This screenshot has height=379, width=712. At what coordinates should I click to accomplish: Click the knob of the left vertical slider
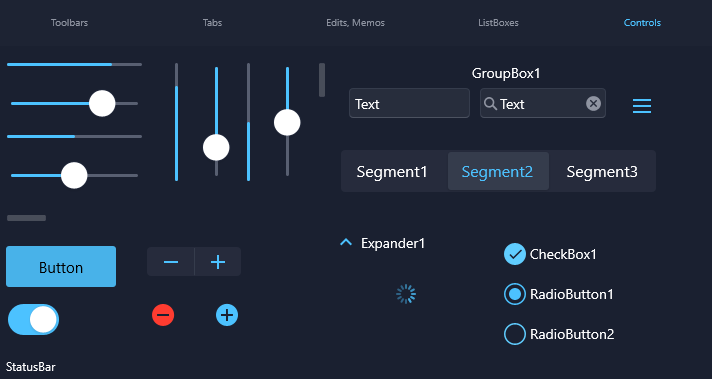coord(216,148)
